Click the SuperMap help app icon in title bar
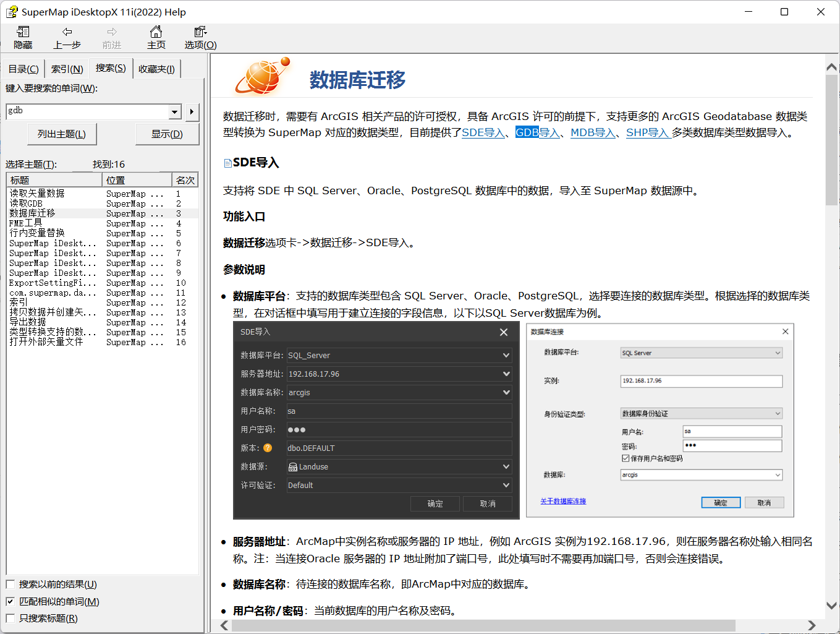Viewport: 840px width, 634px height. click(x=12, y=12)
